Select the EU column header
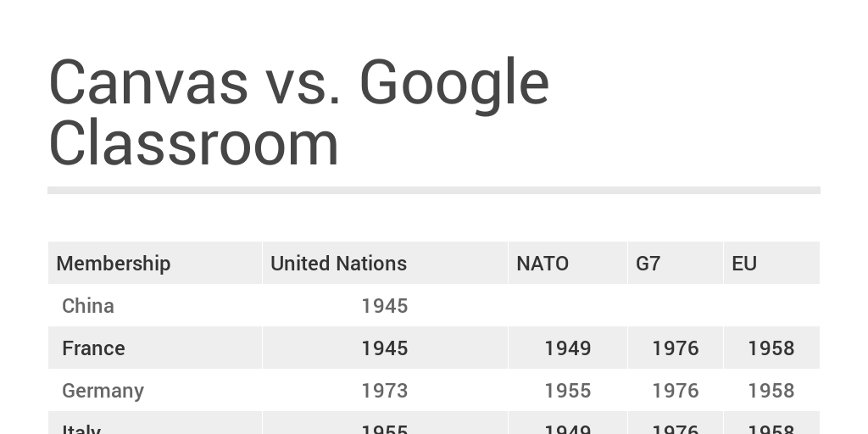This screenshot has height=434, width=868. pos(744,264)
